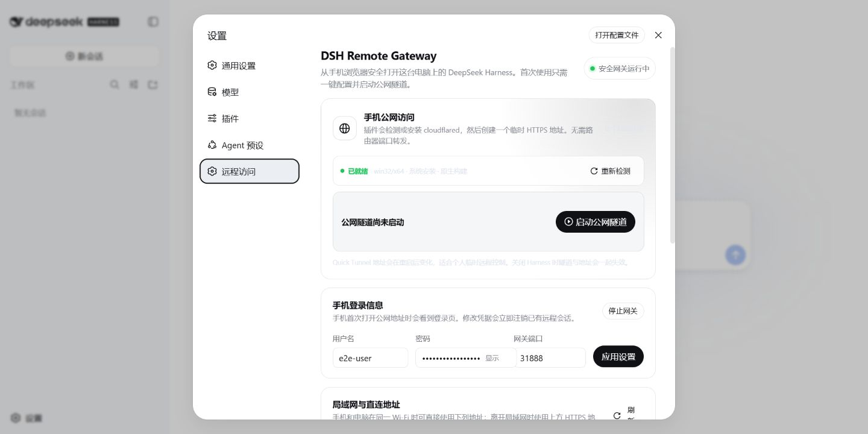Apply changes with 应用设置 button
Viewport: 868px width, 434px height.
(618, 356)
